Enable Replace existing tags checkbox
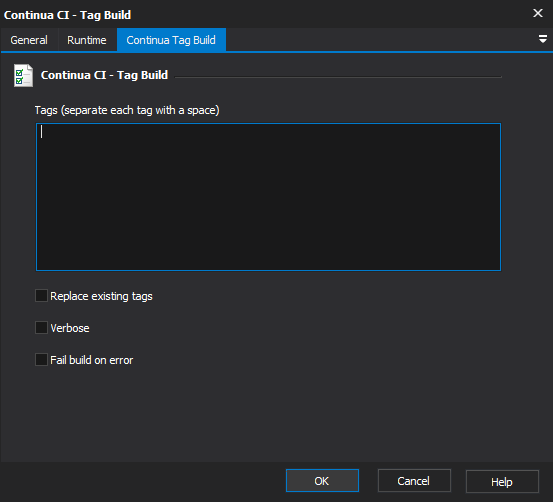The height and width of the screenshot is (502, 553). pos(41,296)
